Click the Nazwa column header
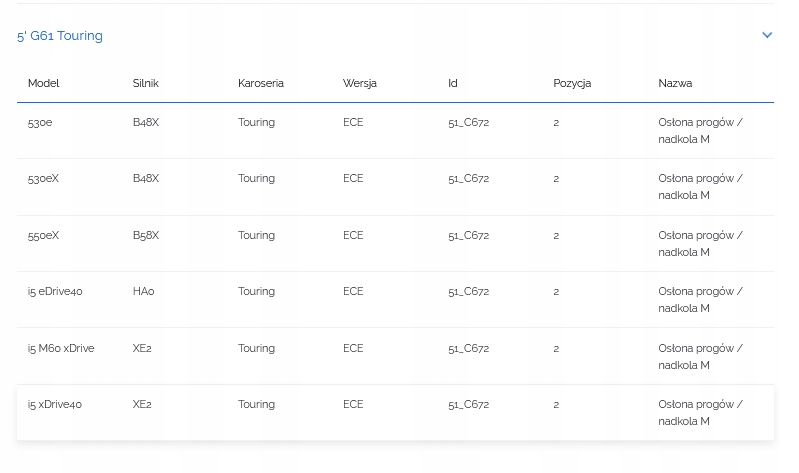The width and height of the screenshot is (799, 473). coord(675,83)
